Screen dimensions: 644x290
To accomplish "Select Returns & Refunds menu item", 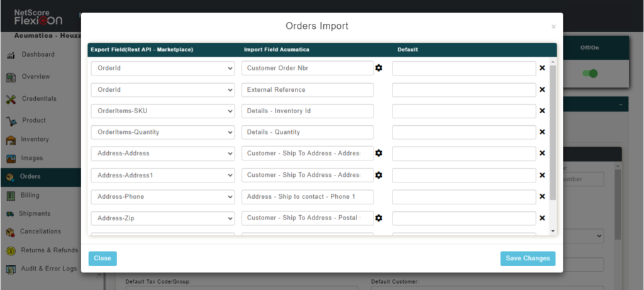I will pyautogui.click(x=49, y=250).
